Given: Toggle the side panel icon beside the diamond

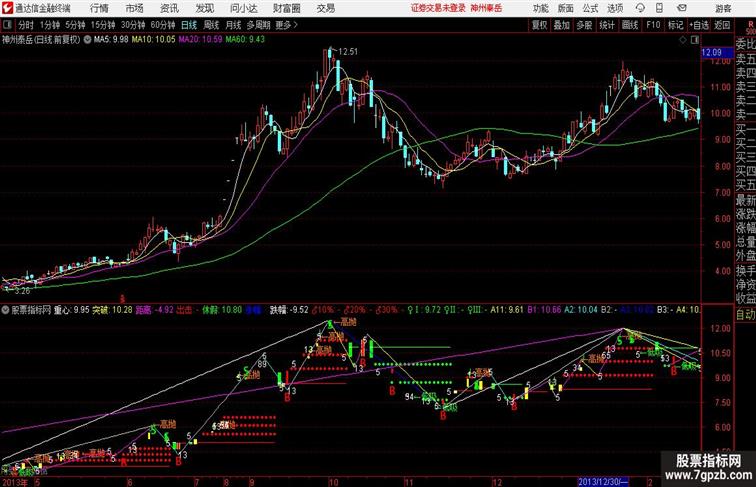Looking at the screenshot, I should [x=695, y=40].
